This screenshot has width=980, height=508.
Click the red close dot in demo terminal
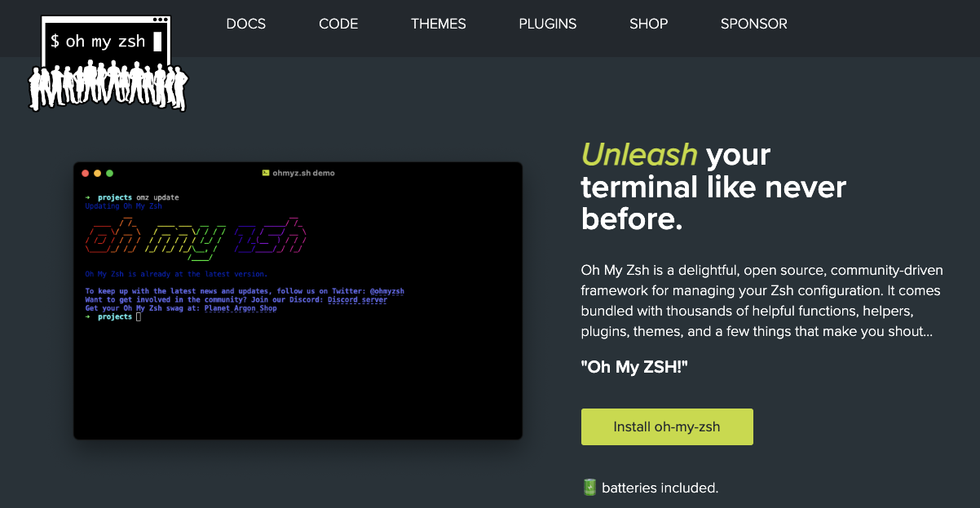point(86,173)
